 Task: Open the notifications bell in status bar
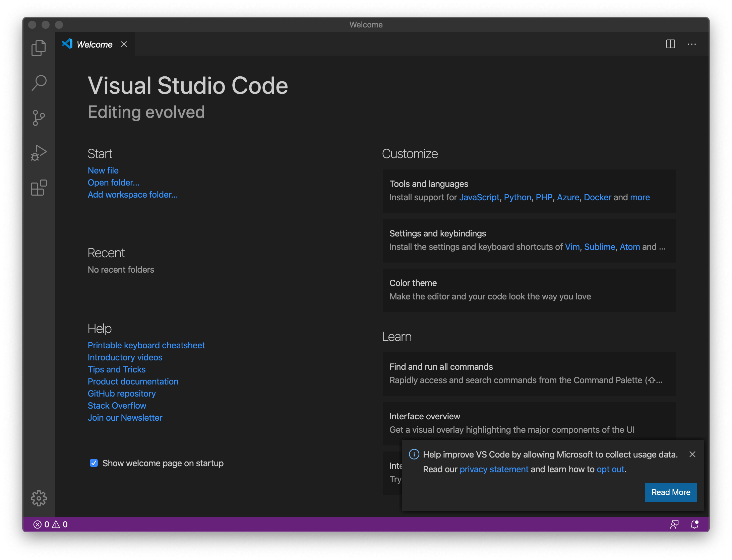coord(694,524)
